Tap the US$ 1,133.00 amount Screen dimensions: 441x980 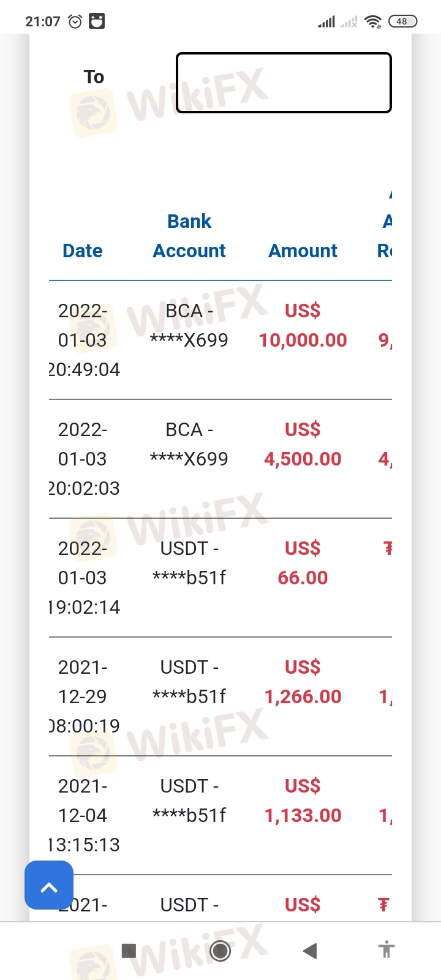(303, 801)
